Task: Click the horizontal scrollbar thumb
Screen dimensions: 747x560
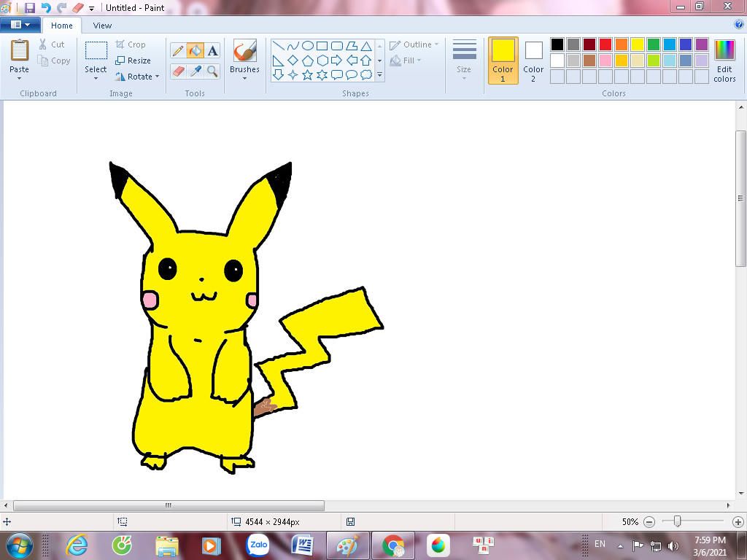Action: (x=169, y=505)
